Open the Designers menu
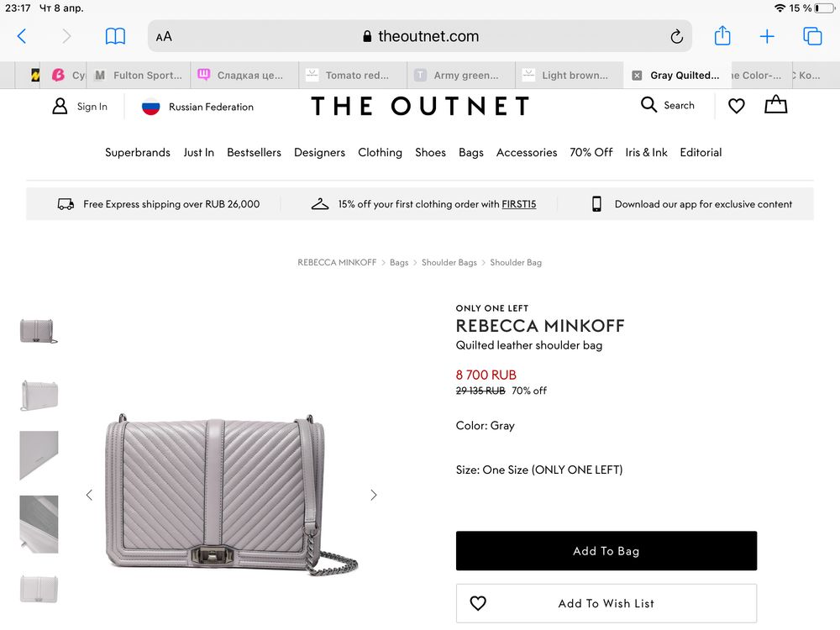Image resolution: width=840 pixels, height=630 pixels. point(319,152)
